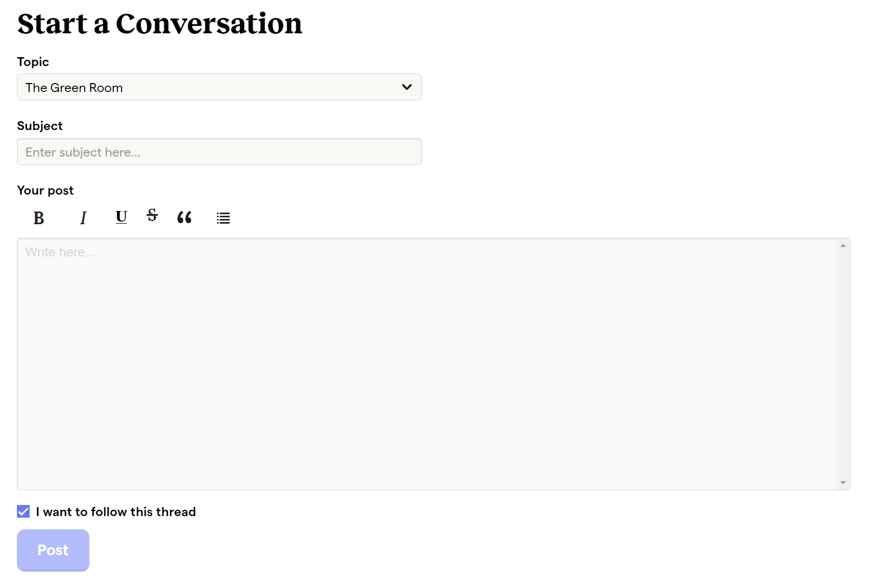This screenshot has height=588, width=881.
Task: Uncheck the follow this thread checkbox
Action: (x=23, y=511)
